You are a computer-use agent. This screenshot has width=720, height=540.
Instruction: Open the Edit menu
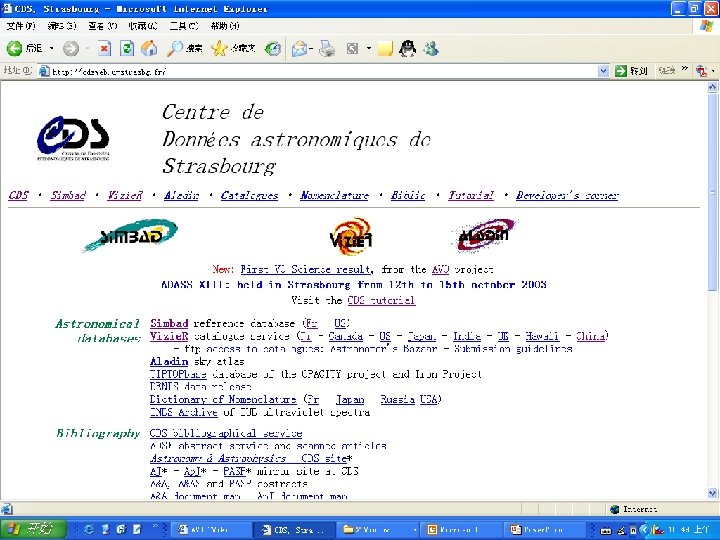[62, 26]
